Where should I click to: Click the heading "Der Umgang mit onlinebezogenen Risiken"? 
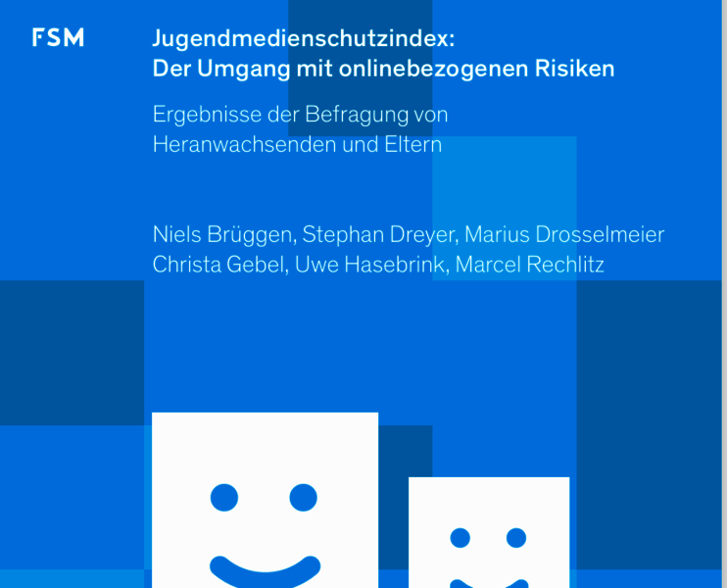(383, 69)
